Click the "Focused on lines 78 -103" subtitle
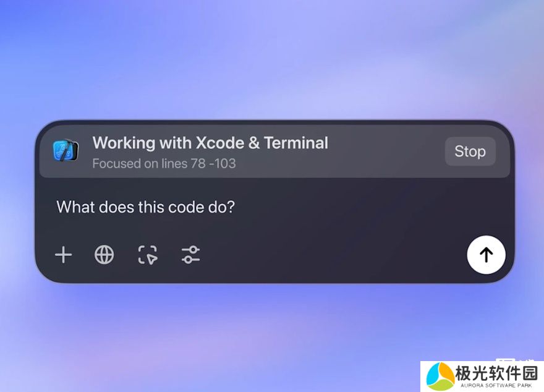This screenshot has width=544, height=392. (x=164, y=163)
